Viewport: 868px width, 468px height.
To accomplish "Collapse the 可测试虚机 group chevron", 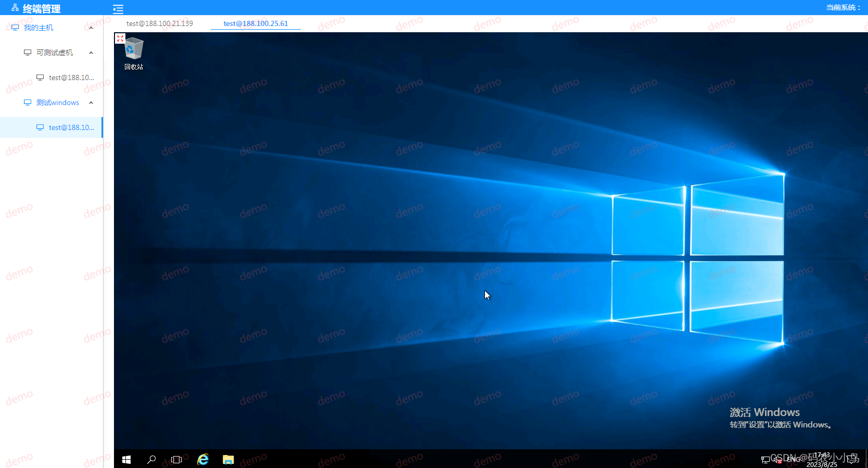I will pyautogui.click(x=91, y=53).
